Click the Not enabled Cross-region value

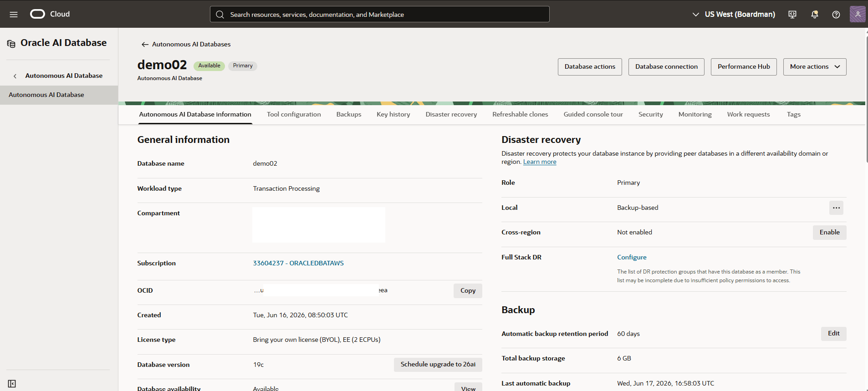[634, 232]
